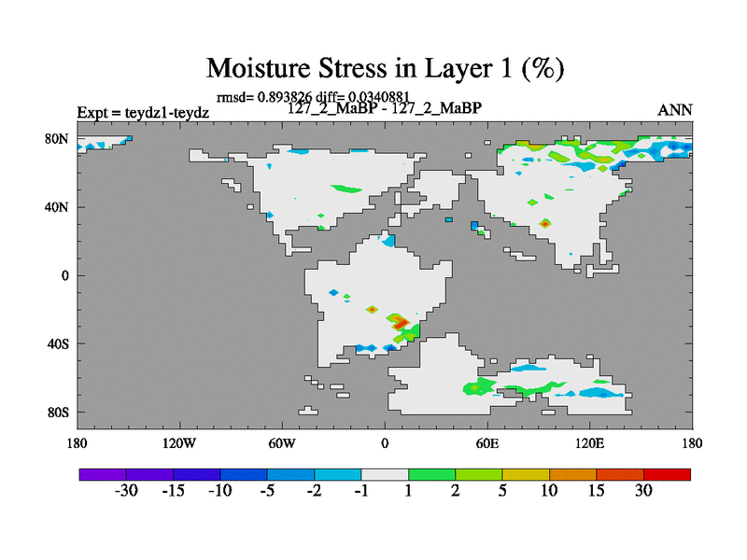Pick the yellow swatch between 5 and 10
This screenshot has width=747, height=560.
(x=525, y=474)
